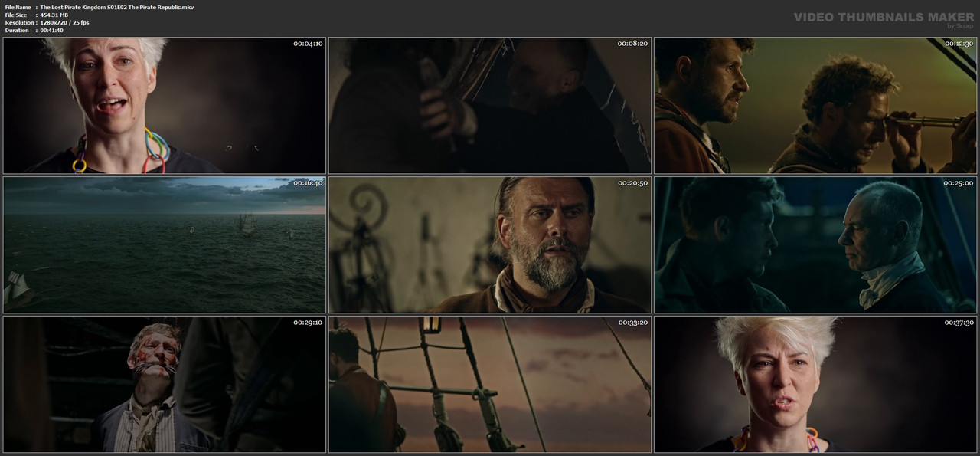The image size is (980, 456).
Task: Select the thumbnail at 00:20:50
Action: click(x=490, y=244)
